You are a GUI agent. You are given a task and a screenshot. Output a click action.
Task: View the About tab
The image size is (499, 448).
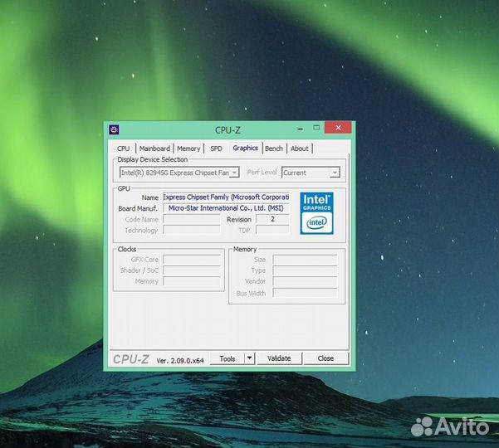pos(300,149)
